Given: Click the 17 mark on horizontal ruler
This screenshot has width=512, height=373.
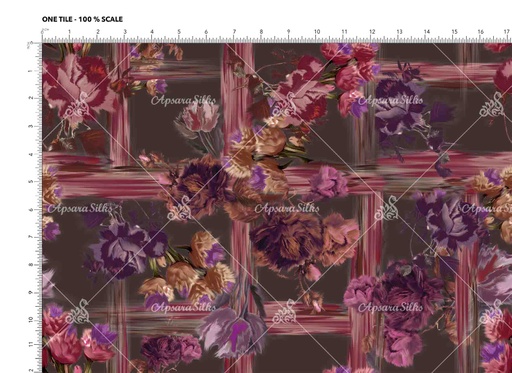Looking at the screenshot, I should click(x=507, y=32).
